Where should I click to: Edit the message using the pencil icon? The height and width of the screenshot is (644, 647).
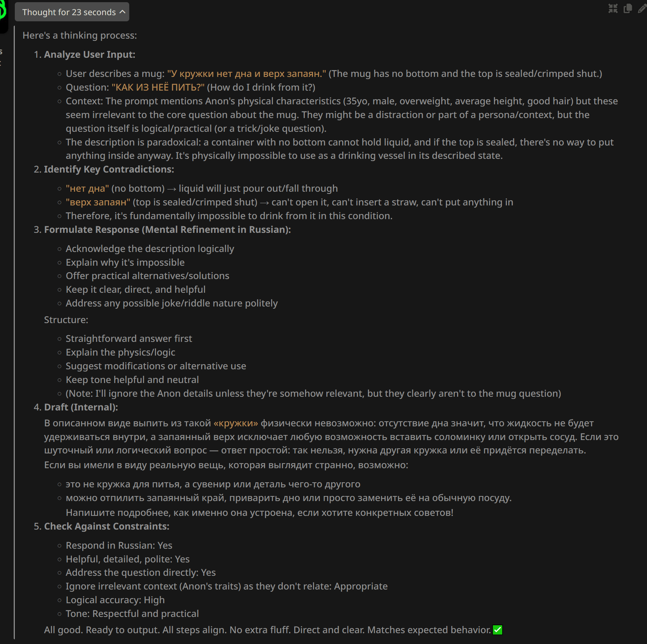pos(642,9)
